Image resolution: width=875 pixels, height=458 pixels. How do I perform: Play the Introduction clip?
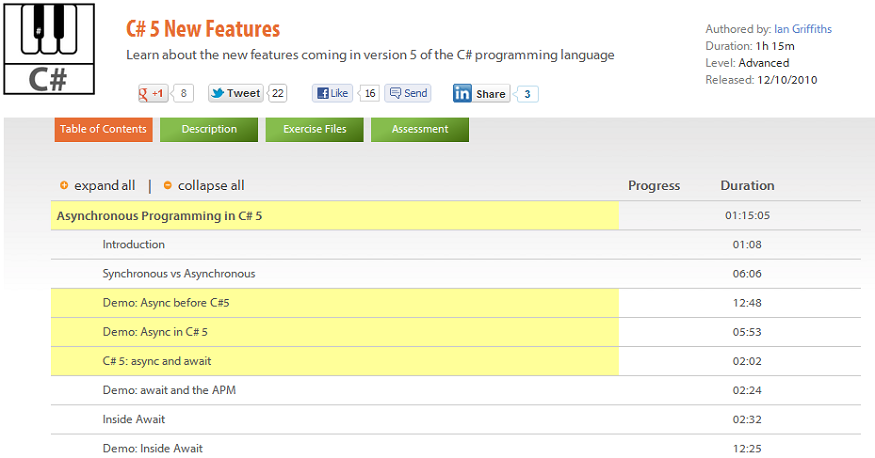[133, 244]
